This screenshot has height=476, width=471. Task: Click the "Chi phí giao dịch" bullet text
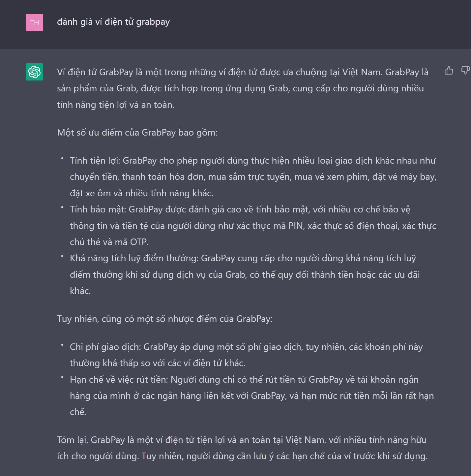pos(246,355)
